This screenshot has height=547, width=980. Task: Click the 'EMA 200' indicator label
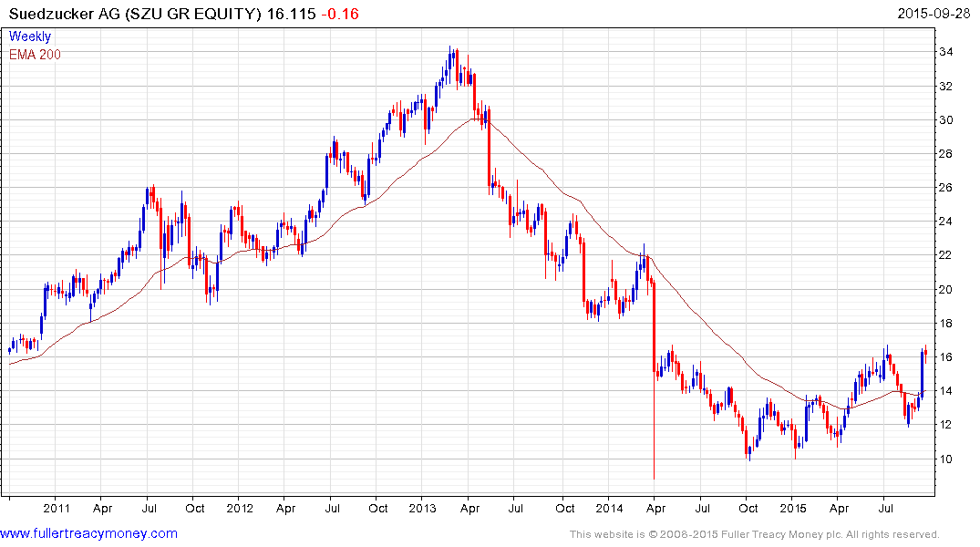(x=35, y=55)
